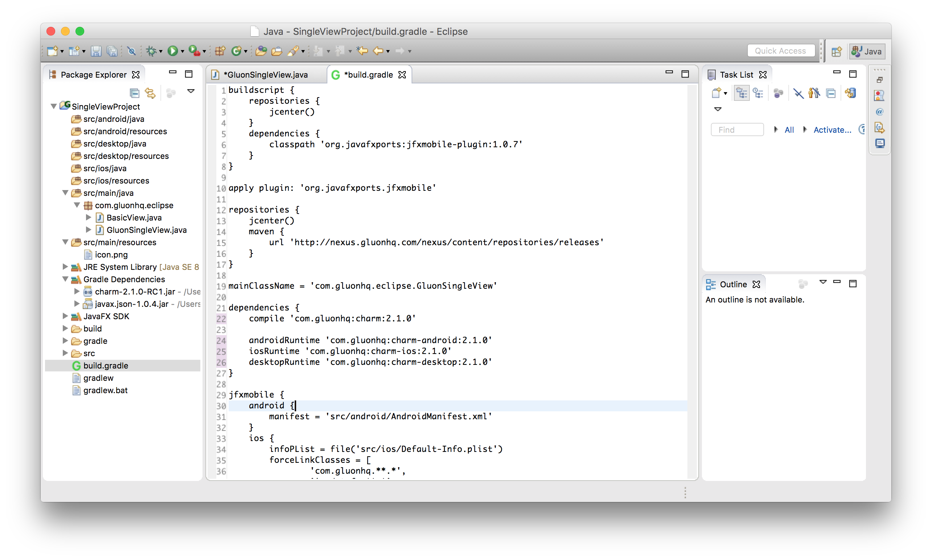Expand the build folder node
The width and height of the screenshot is (932, 560).
click(x=65, y=328)
